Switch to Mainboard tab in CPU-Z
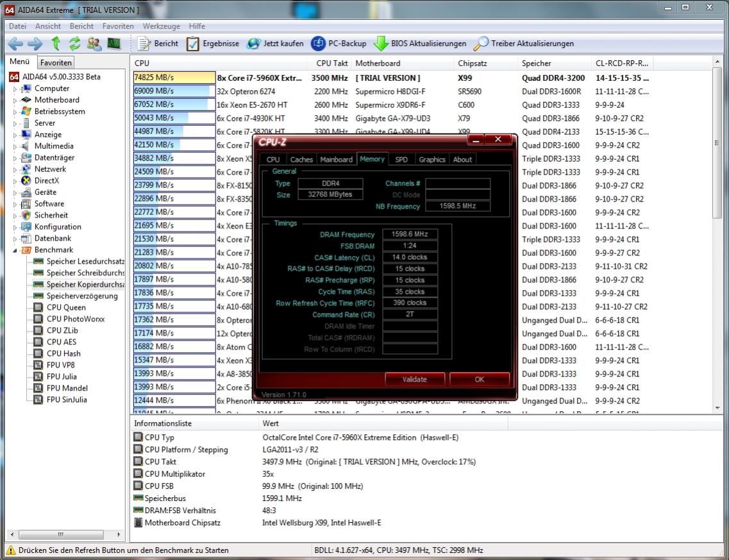 [x=336, y=160]
